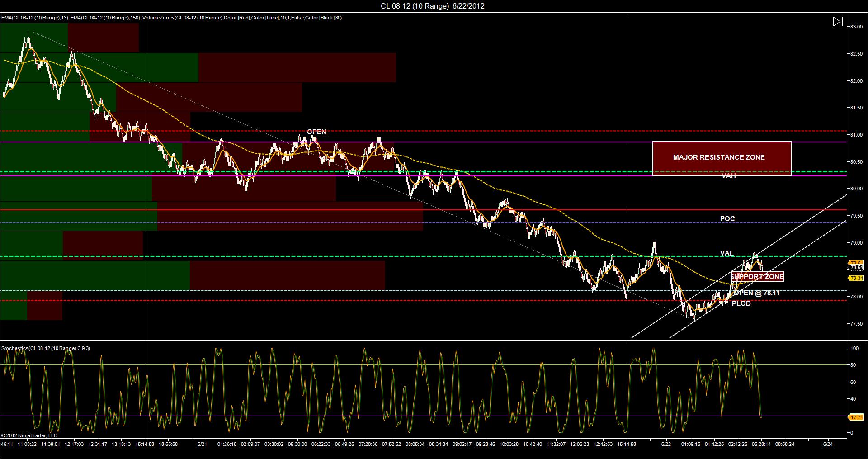Click the 18:55:58 time axis label
The height and width of the screenshot is (459, 868).
(x=168, y=445)
